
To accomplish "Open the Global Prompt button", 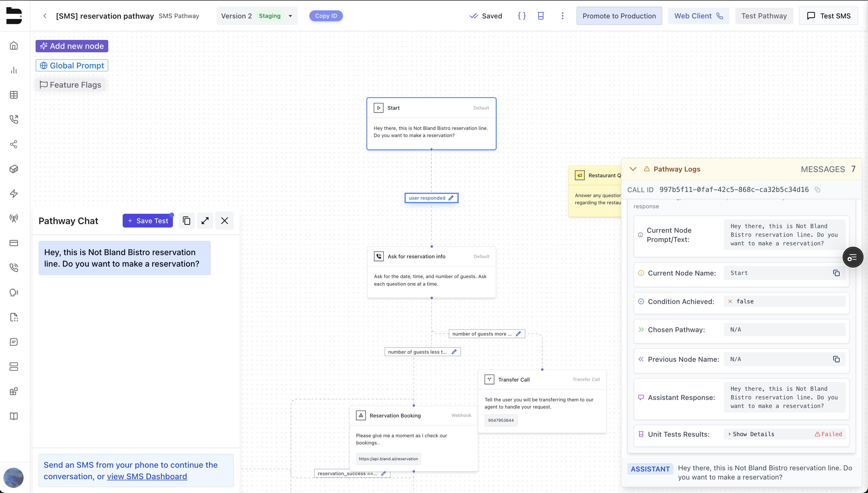I will [x=72, y=65].
